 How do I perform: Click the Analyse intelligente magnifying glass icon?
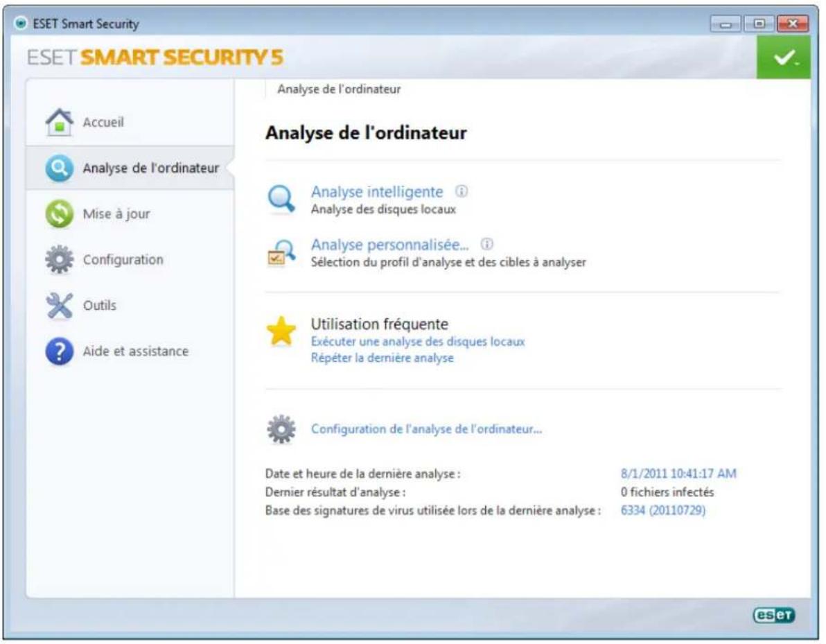point(281,199)
